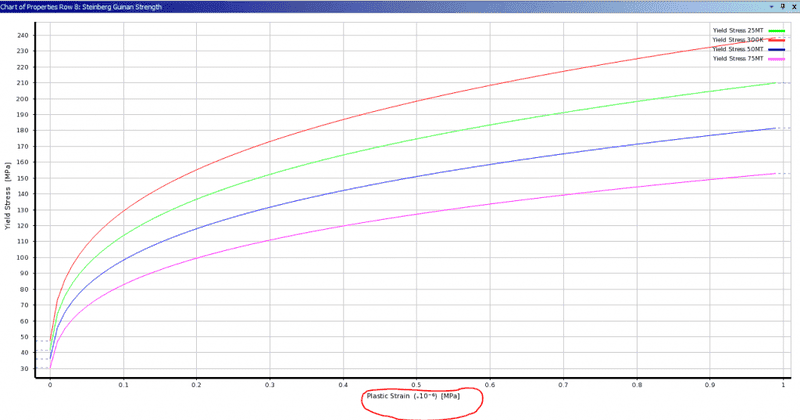800x420 pixels.
Task: Click the 240 tick label on y-axis
Action: 24,35
